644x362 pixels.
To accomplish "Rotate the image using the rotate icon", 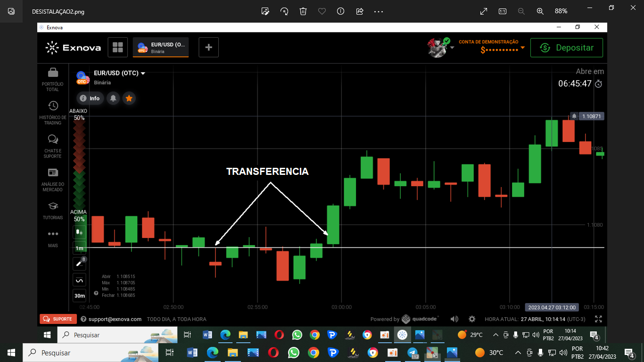I will [x=284, y=11].
